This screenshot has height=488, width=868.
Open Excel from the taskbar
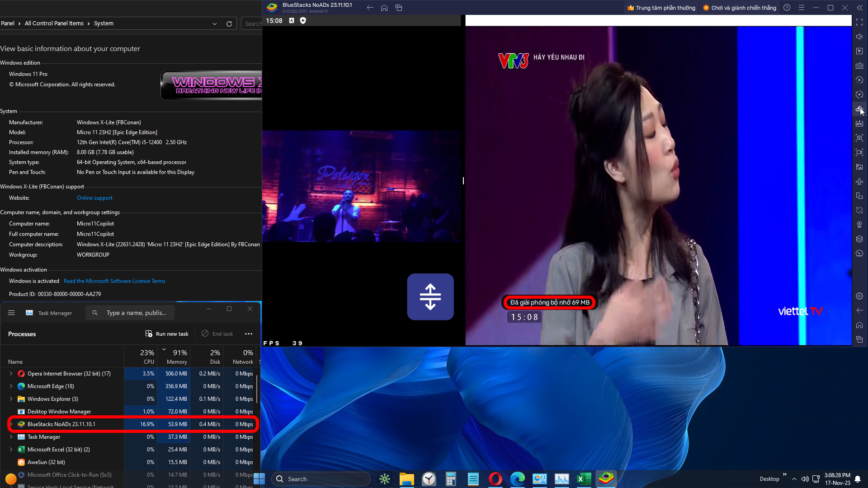(584, 479)
